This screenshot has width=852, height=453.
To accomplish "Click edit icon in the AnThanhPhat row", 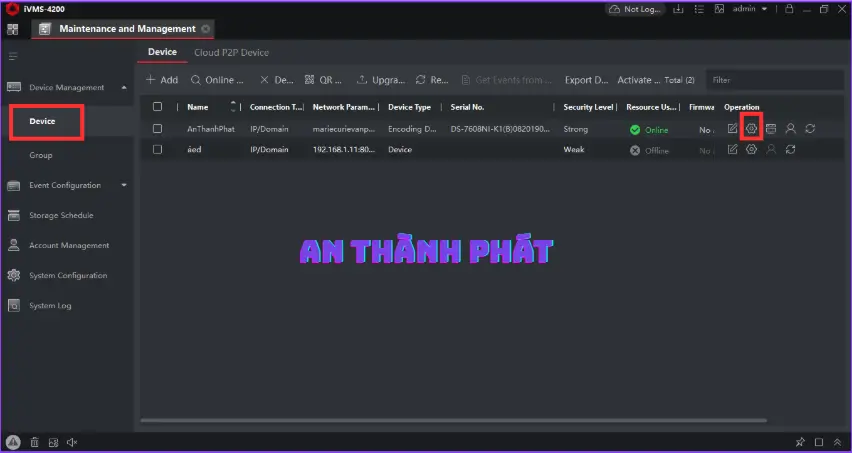I will pos(733,129).
